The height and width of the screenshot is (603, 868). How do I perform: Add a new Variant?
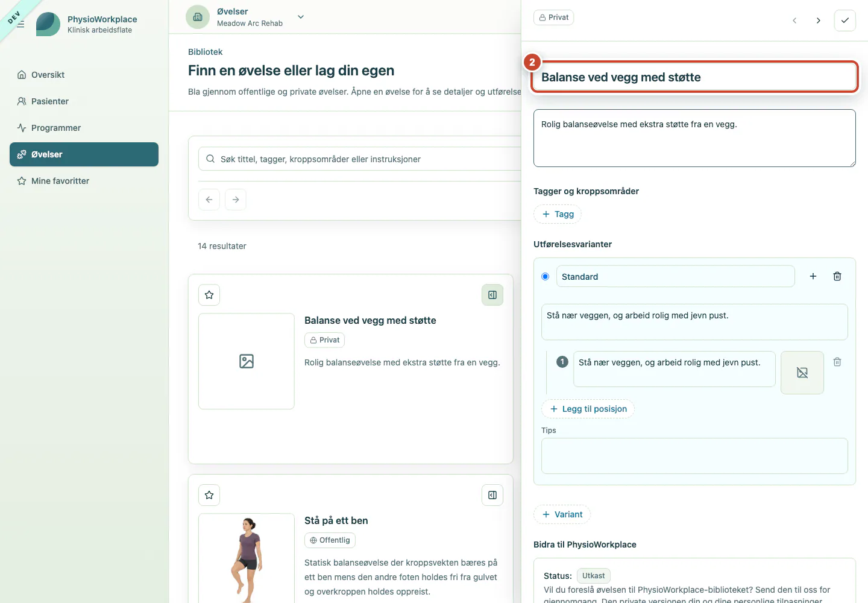pyautogui.click(x=562, y=514)
